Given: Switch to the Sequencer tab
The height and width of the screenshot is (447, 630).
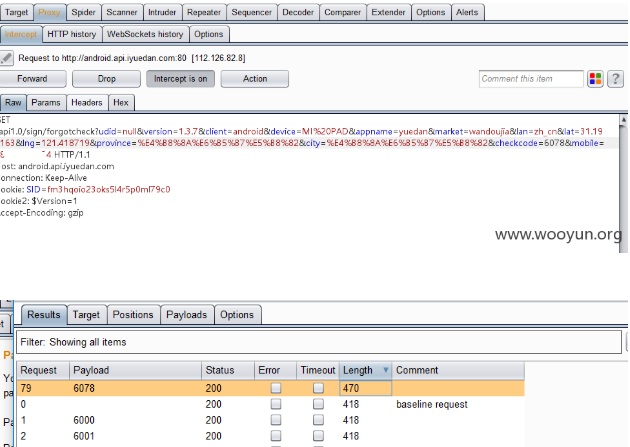Looking at the screenshot, I should (x=252, y=12).
